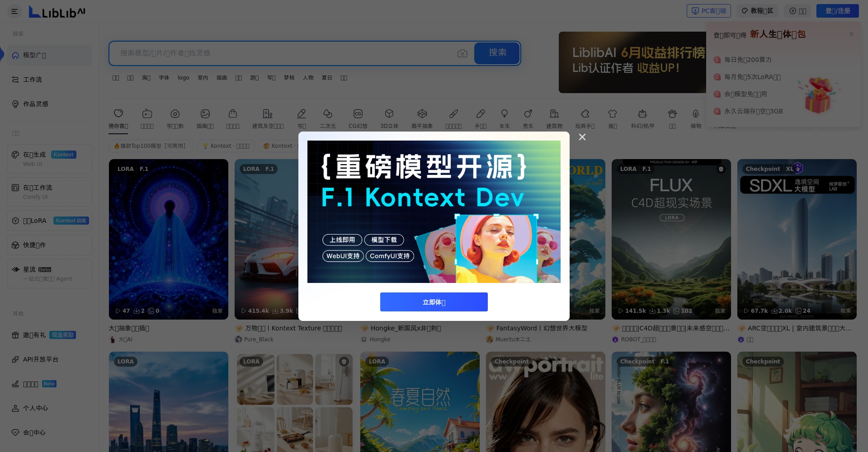Select the 科幻/机甲 robot category icon
Image resolution: width=868 pixels, height=452 pixels.
[x=642, y=119]
